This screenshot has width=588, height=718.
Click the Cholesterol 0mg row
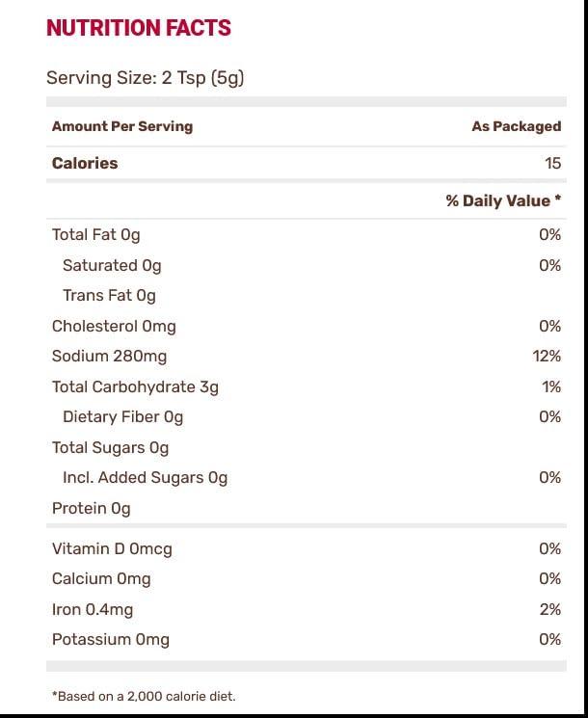click(114, 326)
